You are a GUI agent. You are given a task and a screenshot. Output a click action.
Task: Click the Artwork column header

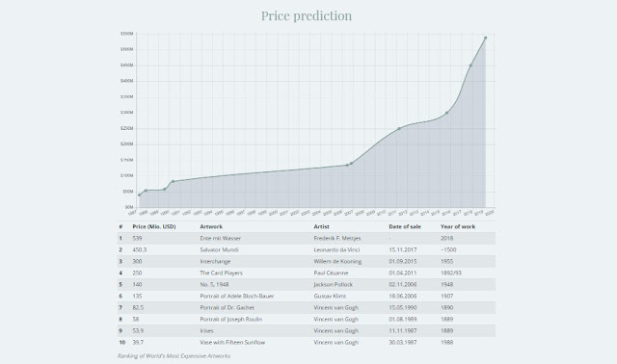[211, 226]
